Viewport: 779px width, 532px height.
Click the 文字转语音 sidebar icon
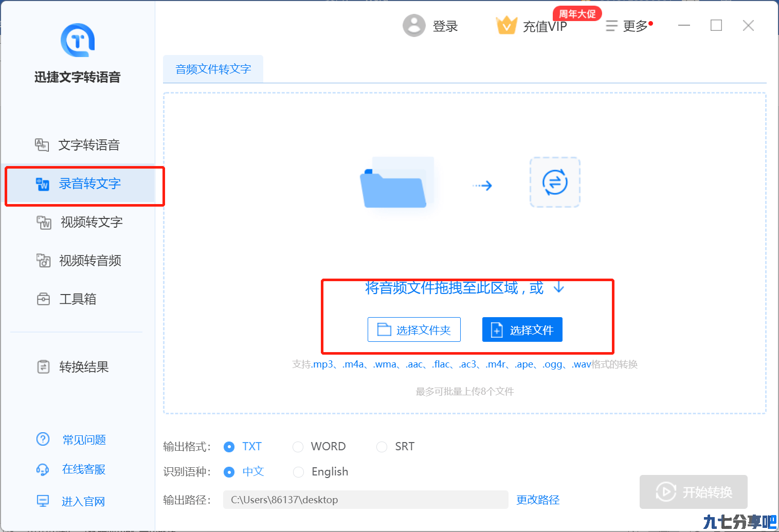pos(42,145)
